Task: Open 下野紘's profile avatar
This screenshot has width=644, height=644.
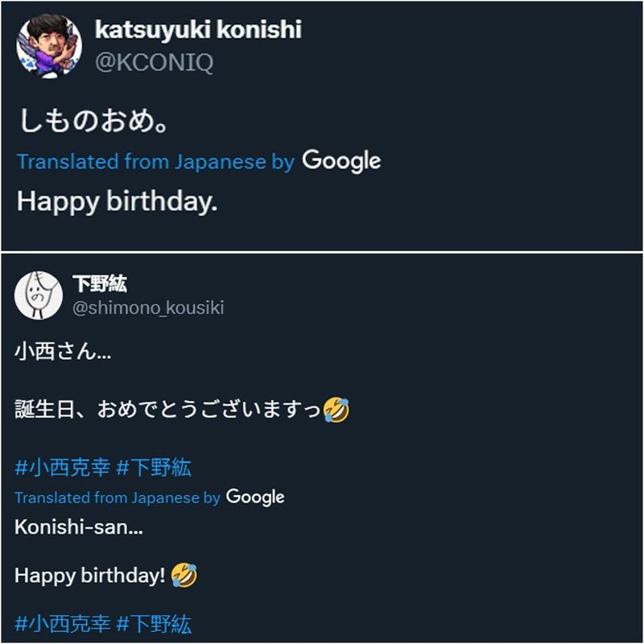Action: (39, 295)
